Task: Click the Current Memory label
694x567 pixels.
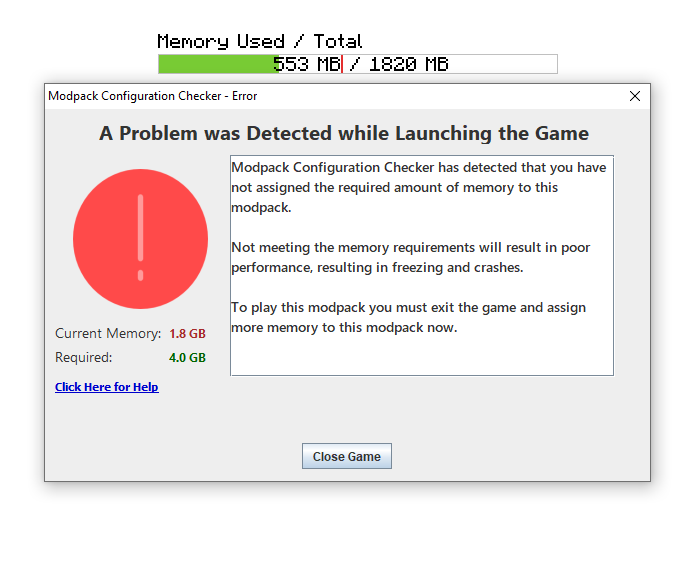Action: point(107,334)
